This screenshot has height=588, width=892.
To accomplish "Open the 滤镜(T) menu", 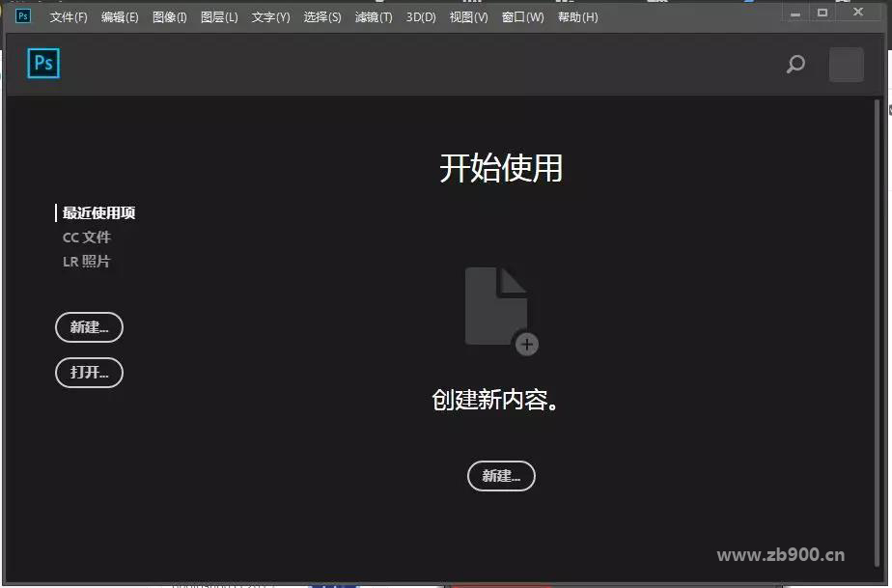I will (x=374, y=17).
